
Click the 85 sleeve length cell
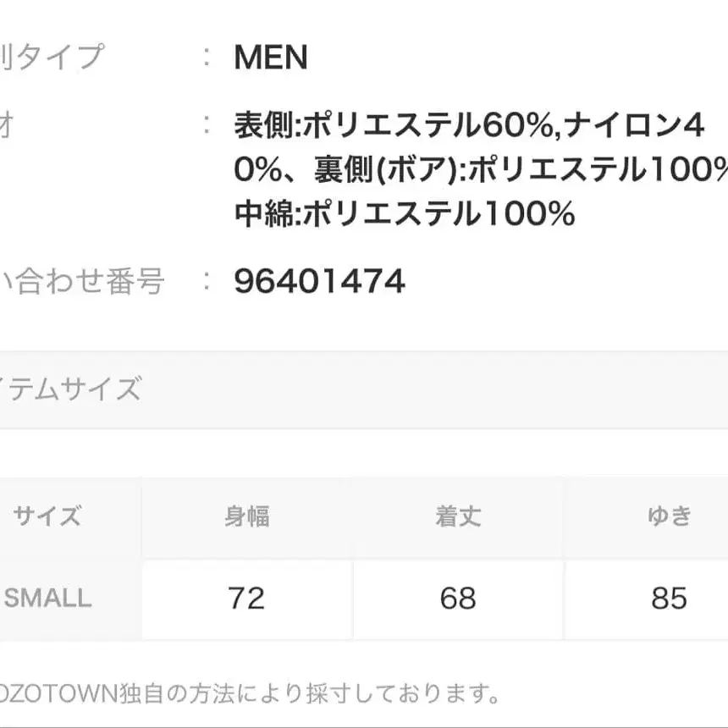pyautogui.click(x=669, y=598)
